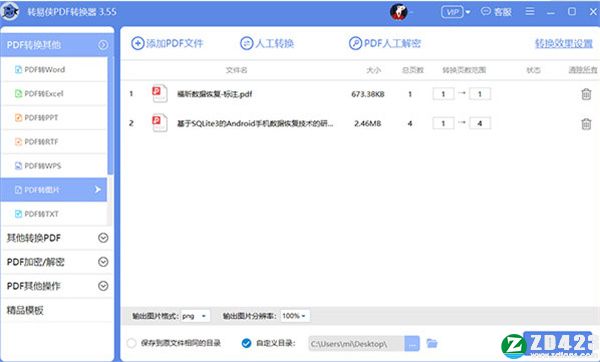Image resolution: width=600 pixels, height=362 pixels.
Task: Click end page field showing 4
Action: (480, 123)
